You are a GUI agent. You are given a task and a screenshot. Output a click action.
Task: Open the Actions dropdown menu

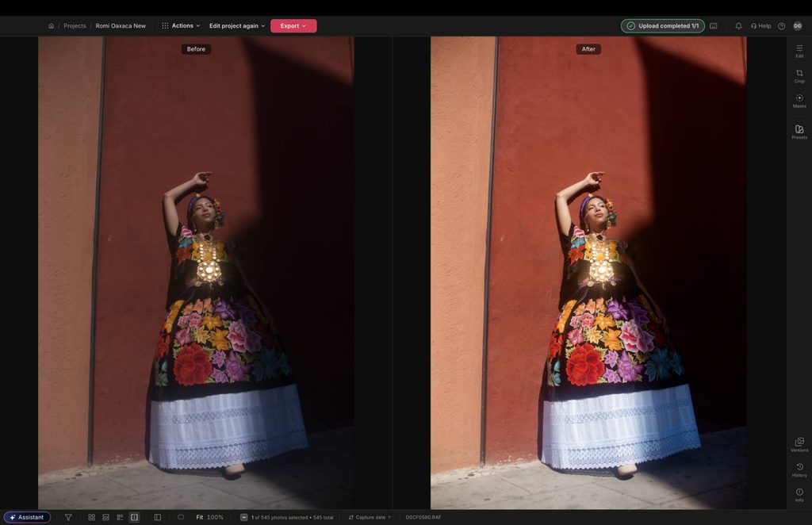click(181, 26)
